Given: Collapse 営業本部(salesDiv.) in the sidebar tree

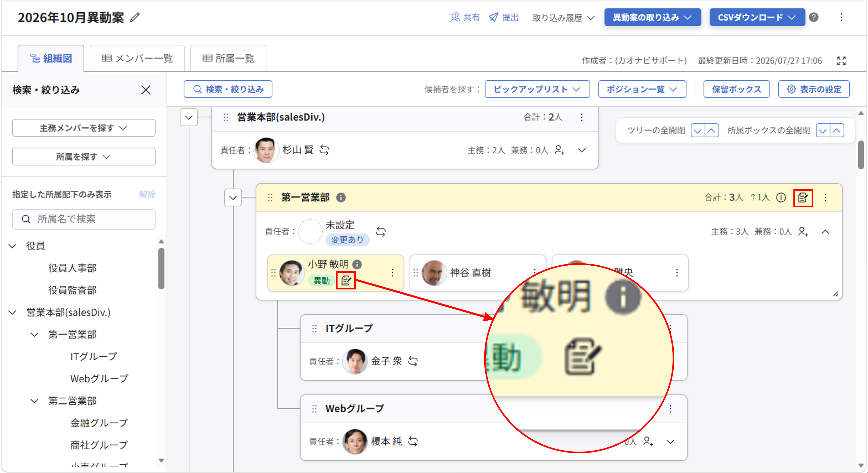Looking at the screenshot, I should 12,313.
